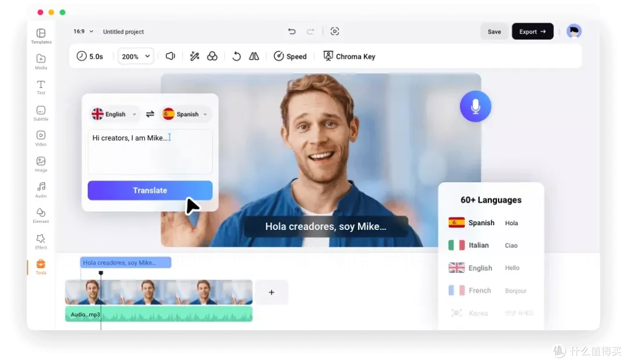The image size is (627, 364).
Task: Click the Export button
Action: (x=532, y=31)
